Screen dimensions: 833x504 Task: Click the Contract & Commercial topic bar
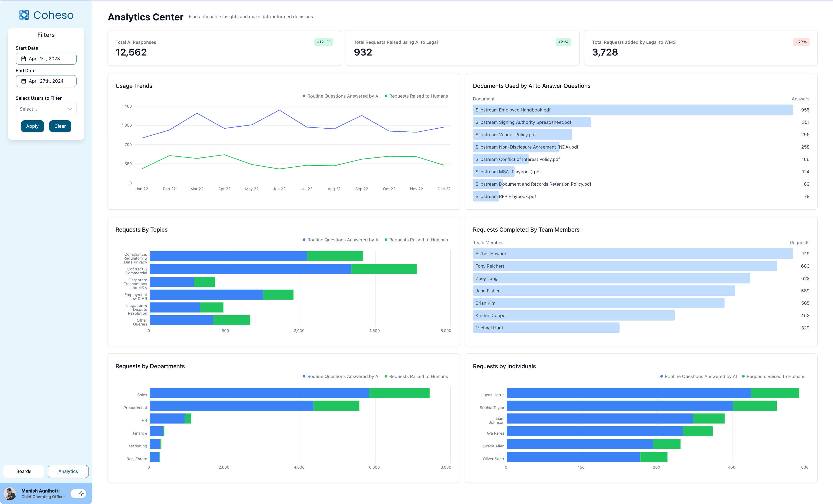(283, 269)
